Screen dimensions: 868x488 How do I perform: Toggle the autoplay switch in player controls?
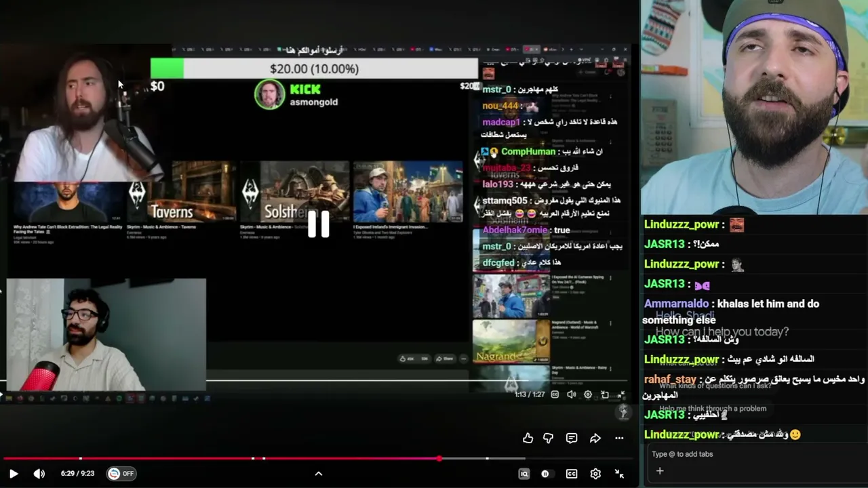coord(547,474)
